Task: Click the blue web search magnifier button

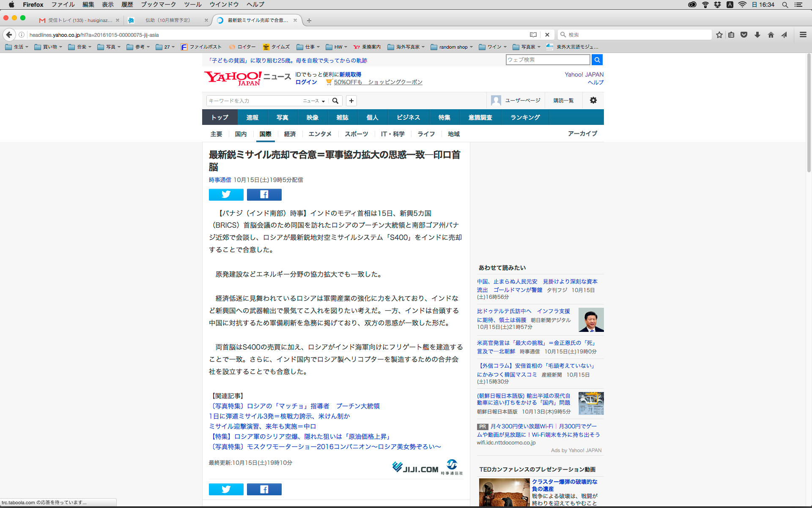Action: [x=597, y=60]
